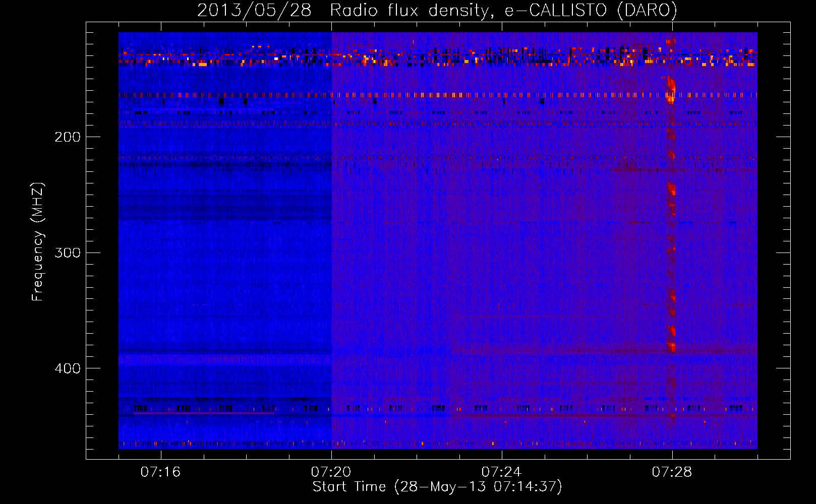Click the 400 frequency tick label
The width and height of the screenshot is (816, 504).
point(68,368)
